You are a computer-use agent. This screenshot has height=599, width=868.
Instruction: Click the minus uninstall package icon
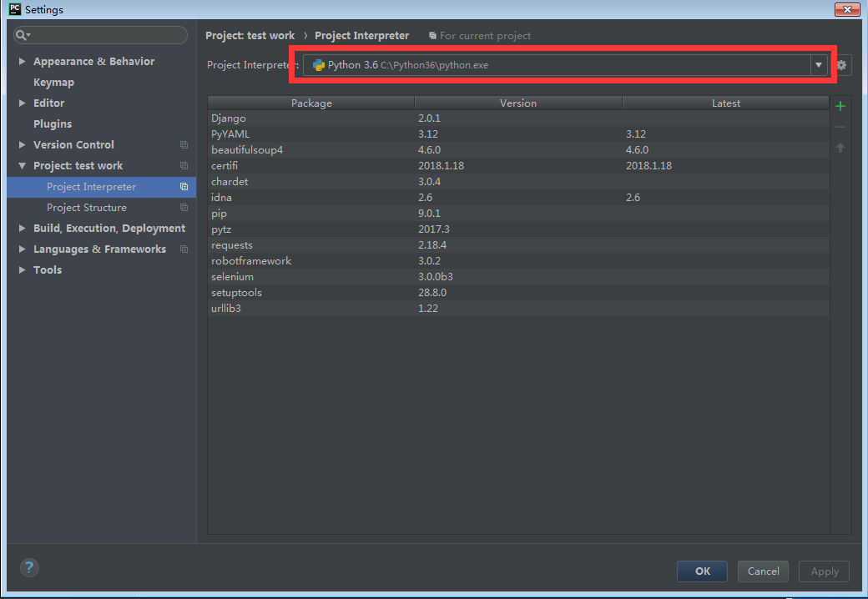(840, 127)
